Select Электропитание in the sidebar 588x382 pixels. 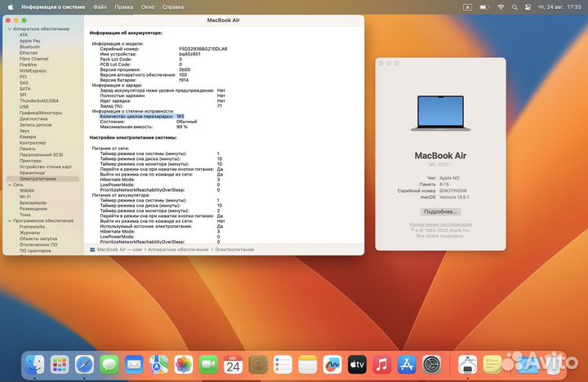(x=43, y=179)
